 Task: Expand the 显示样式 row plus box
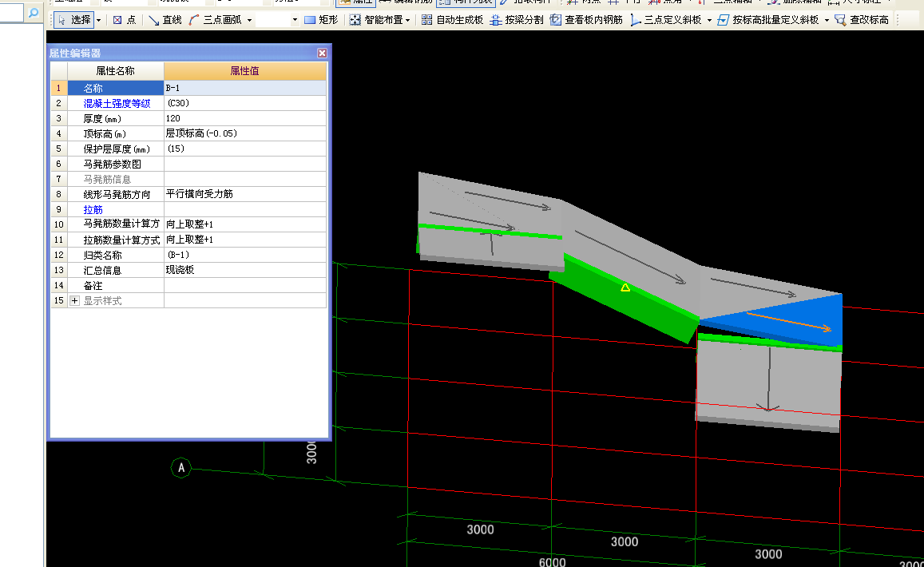point(74,300)
